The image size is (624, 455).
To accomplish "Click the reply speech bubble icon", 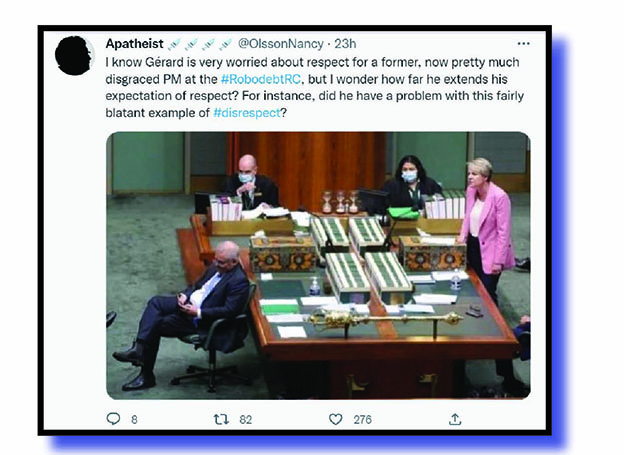I will tap(113, 418).
